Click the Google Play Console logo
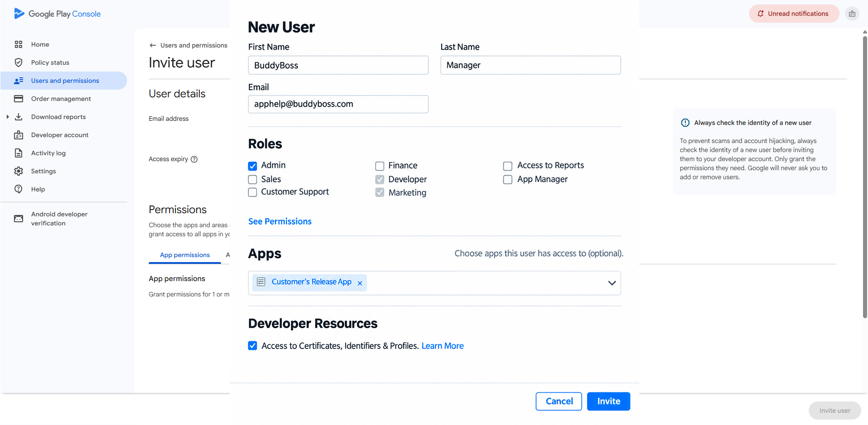The image size is (868, 425). tap(57, 14)
